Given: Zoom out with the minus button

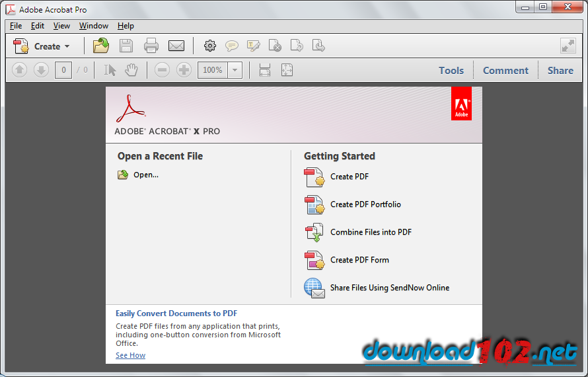Looking at the screenshot, I should 162,70.
